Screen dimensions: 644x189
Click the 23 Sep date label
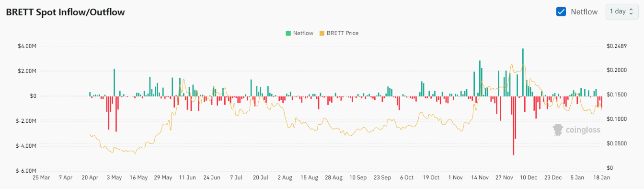383,177
